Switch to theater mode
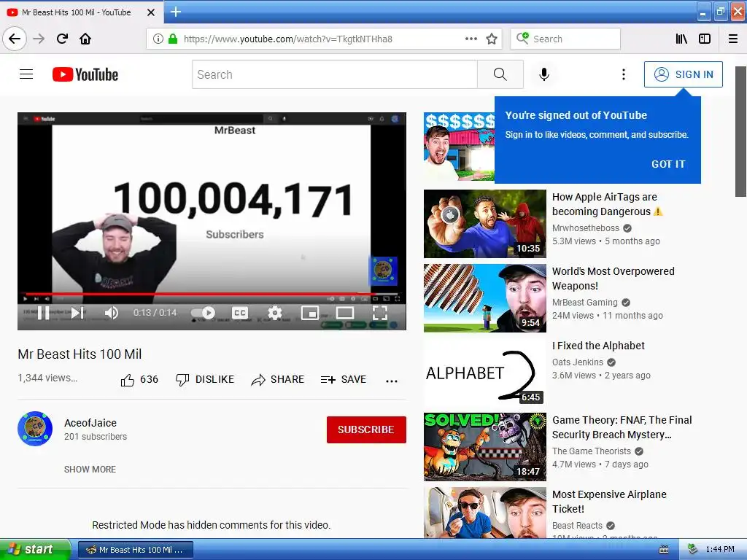 (345, 313)
